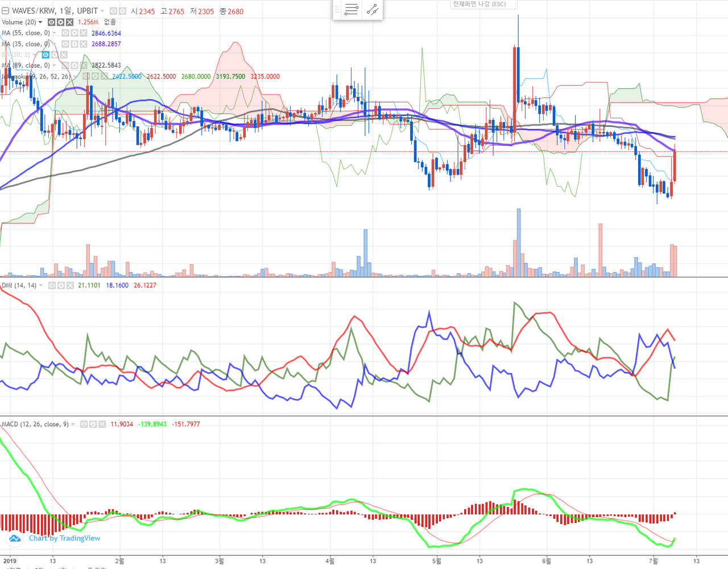728x569 pixels.
Task: Click the MA value 2822.5843
Action: coord(106,65)
